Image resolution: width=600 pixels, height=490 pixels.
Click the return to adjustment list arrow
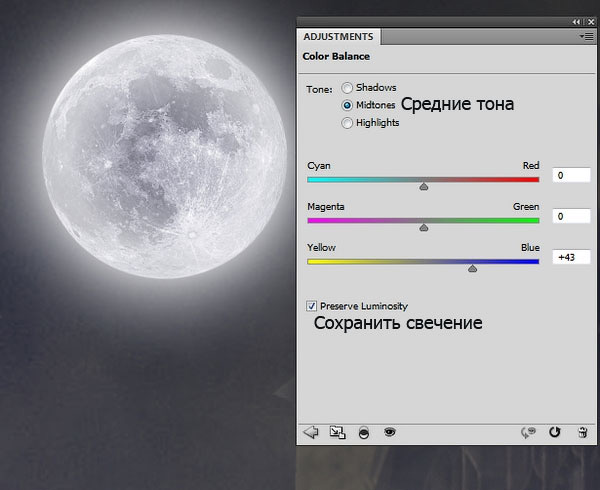coord(311,433)
